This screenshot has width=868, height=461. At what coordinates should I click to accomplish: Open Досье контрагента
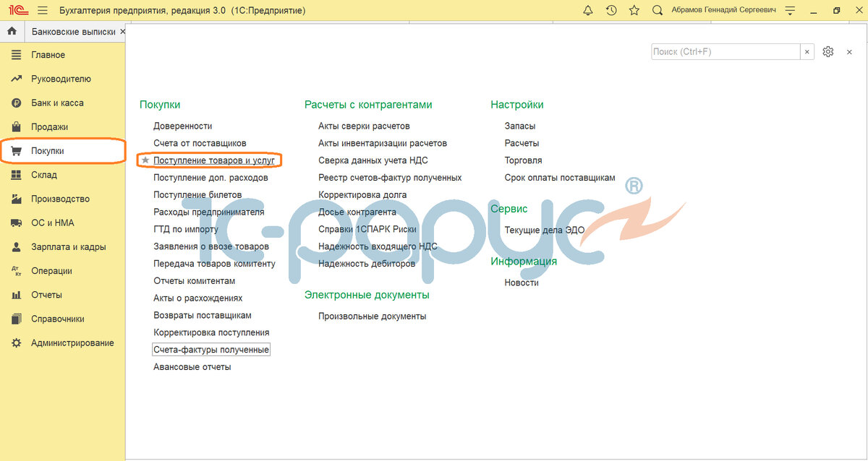357,212
